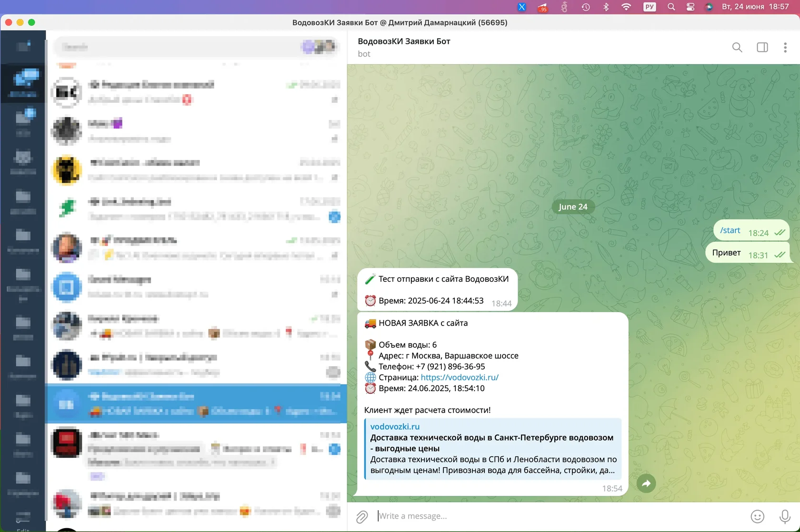Open the date and time 'Вт, 24 июня 18:57'
This screenshot has width=800, height=532.
point(755,7)
